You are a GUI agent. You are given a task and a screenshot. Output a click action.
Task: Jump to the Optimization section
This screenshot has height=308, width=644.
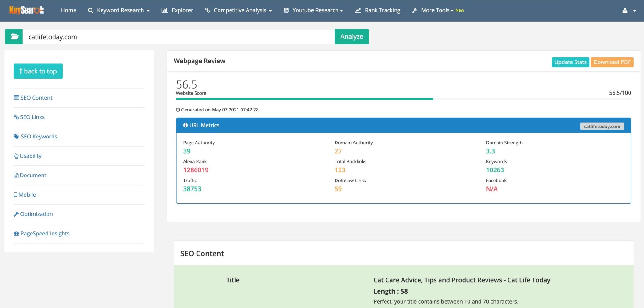point(36,214)
